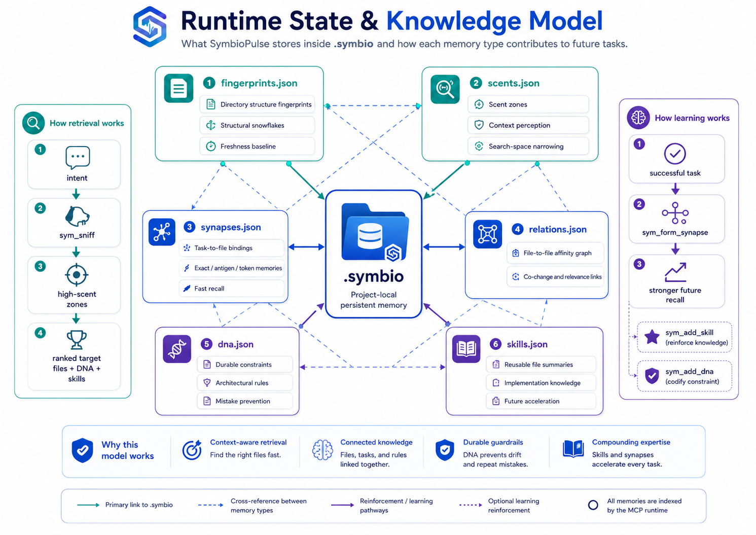This screenshot has width=756, height=535.
Task: Click the sym_sniff dog icon
Action: 77,217
